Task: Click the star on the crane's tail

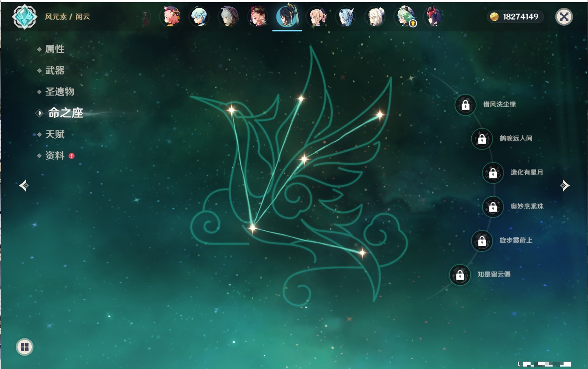Action: coord(362,253)
